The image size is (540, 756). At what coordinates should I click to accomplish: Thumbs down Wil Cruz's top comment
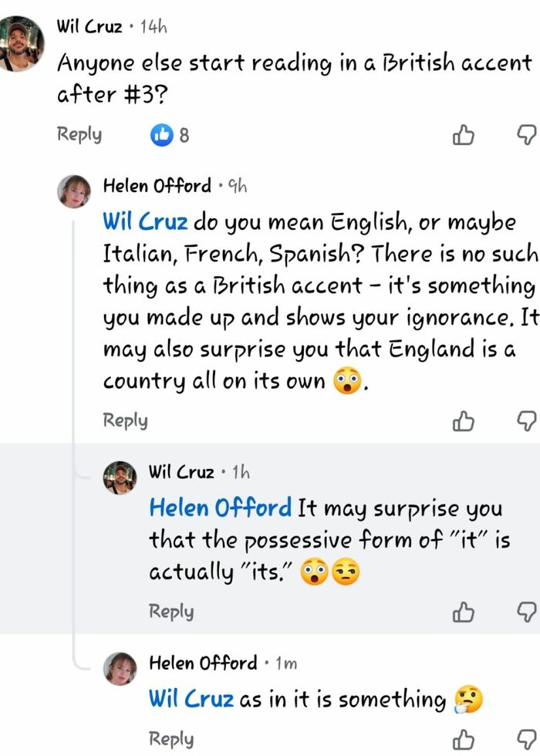(x=526, y=136)
